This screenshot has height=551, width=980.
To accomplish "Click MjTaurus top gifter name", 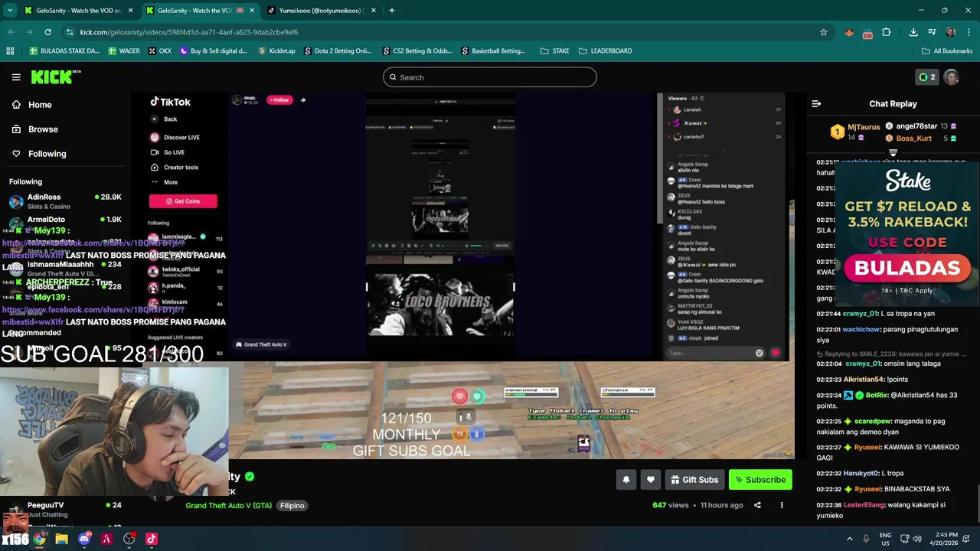I will click(864, 127).
